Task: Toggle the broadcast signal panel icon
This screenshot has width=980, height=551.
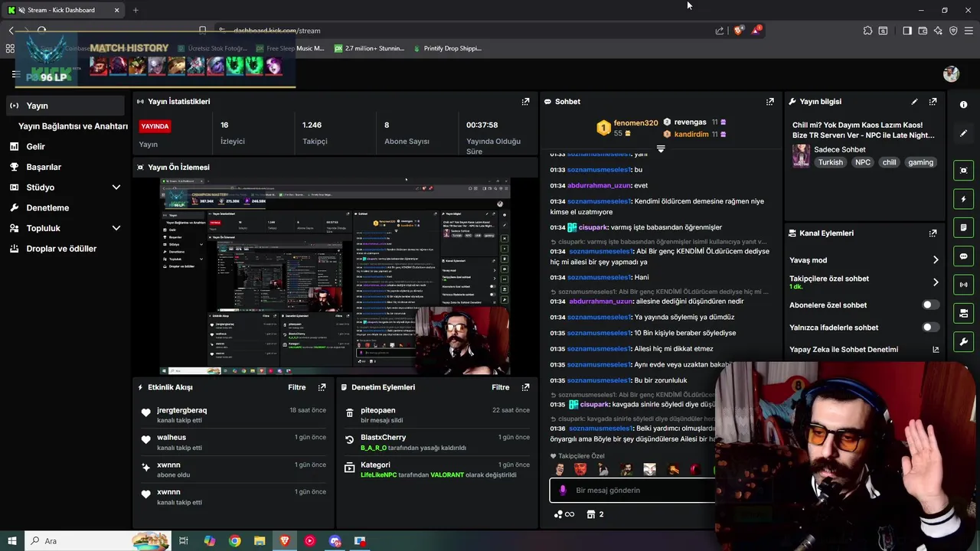Action: (x=963, y=285)
